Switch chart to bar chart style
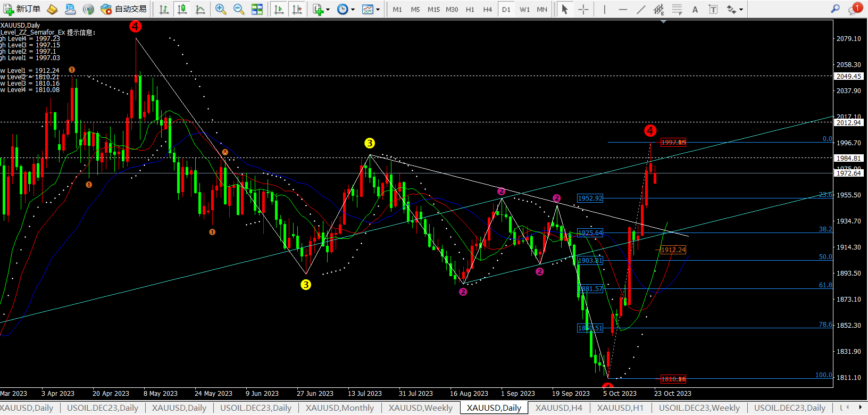Image resolution: width=868 pixels, height=415 pixels. [x=164, y=9]
